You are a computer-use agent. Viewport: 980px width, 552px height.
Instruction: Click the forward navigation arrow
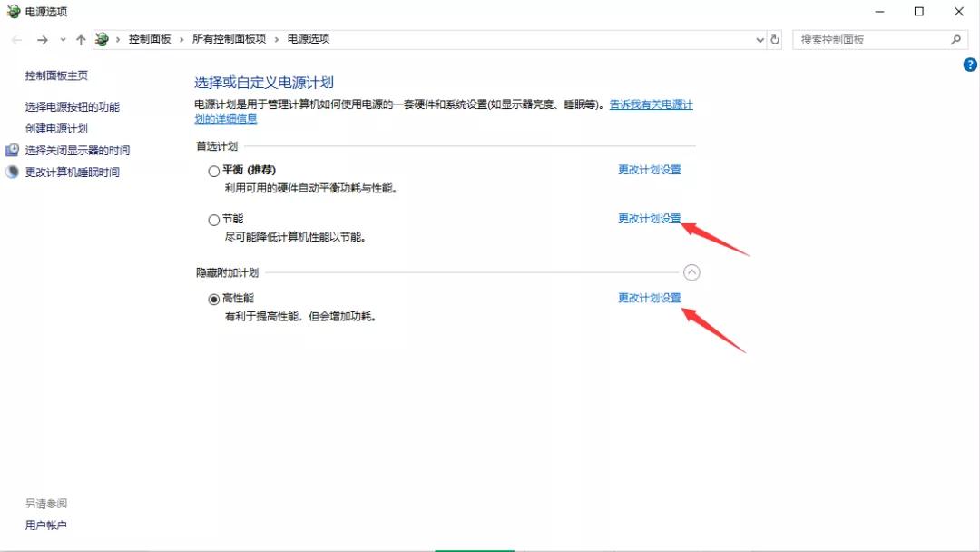(x=42, y=39)
